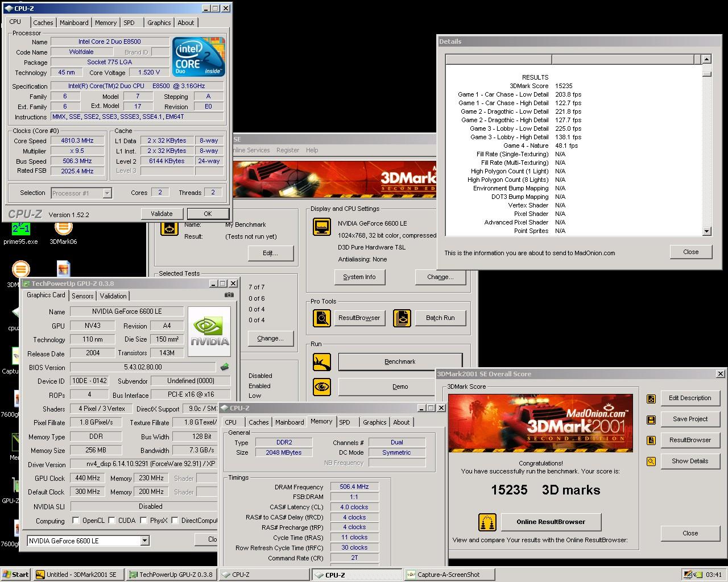Click the ResultBrowser magnifier icon in Pro Tools
Image resolution: width=728 pixels, height=582 pixels.
click(x=322, y=318)
